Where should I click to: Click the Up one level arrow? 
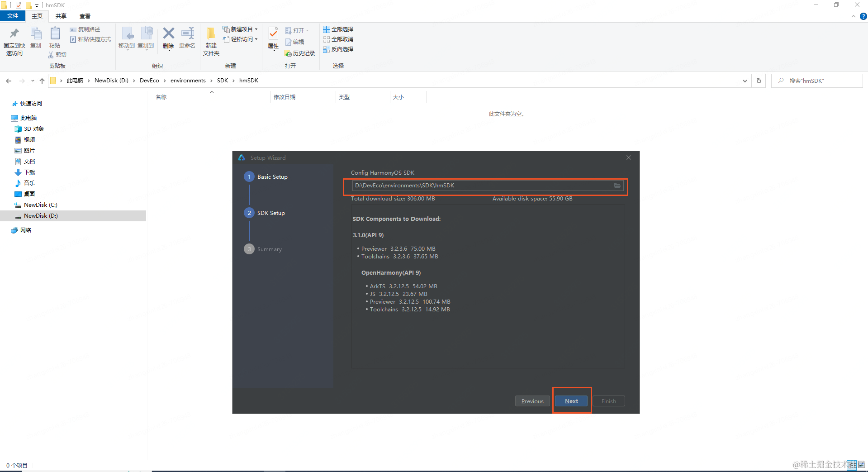[x=42, y=81]
